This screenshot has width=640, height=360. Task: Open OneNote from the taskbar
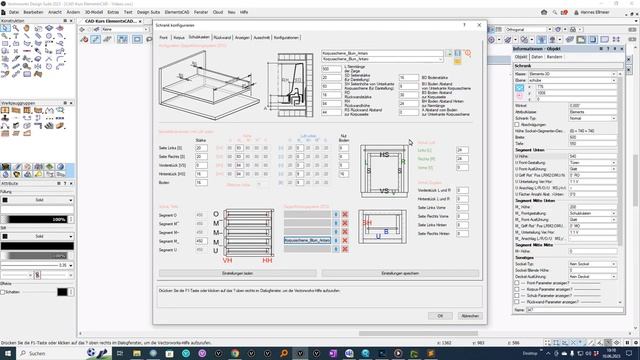click(x=333, y=353)
